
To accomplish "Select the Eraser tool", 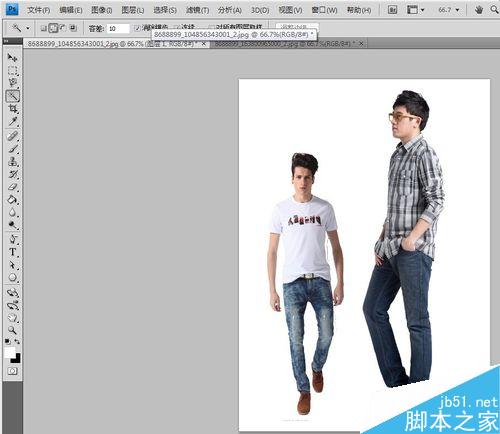I will point(12,187).
